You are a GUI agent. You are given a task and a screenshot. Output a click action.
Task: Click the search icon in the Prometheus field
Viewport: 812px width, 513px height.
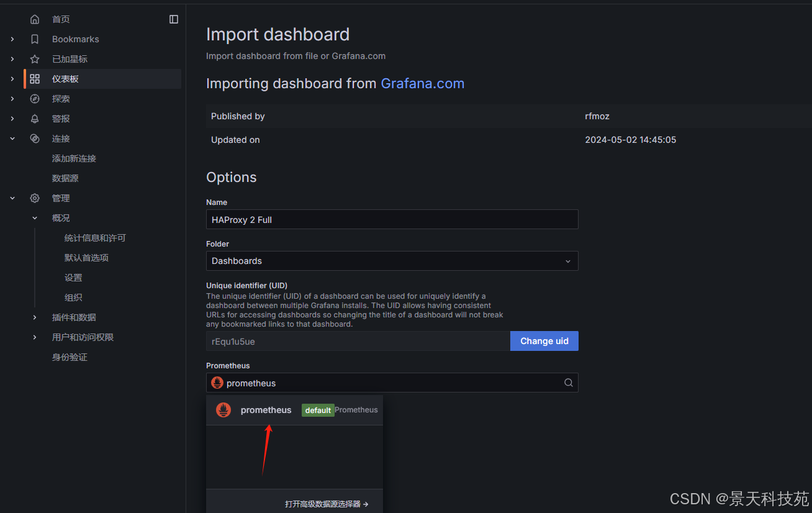click(568, 383)
